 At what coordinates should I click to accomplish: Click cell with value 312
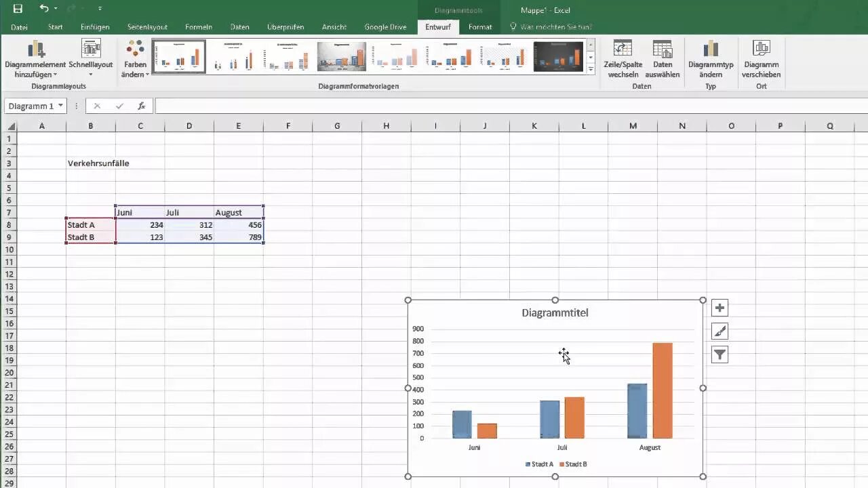(189, 225)
